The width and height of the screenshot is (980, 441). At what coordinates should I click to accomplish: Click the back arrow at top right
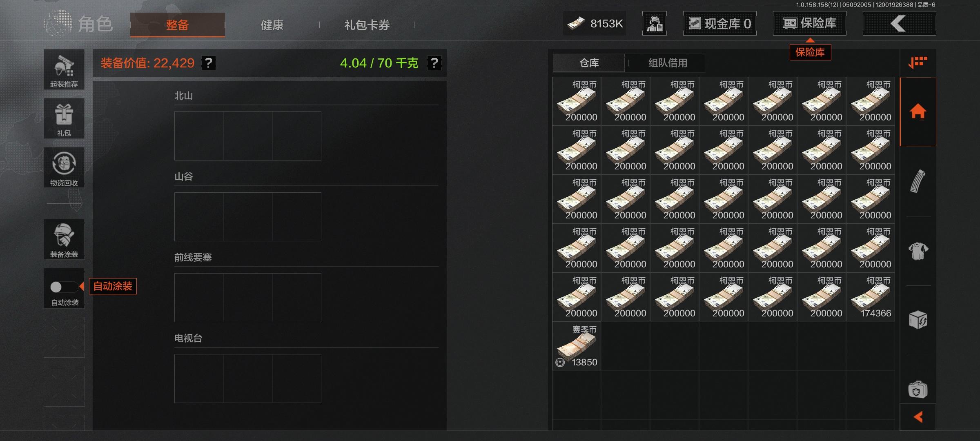pyautogui.click(x=899, y=24)
